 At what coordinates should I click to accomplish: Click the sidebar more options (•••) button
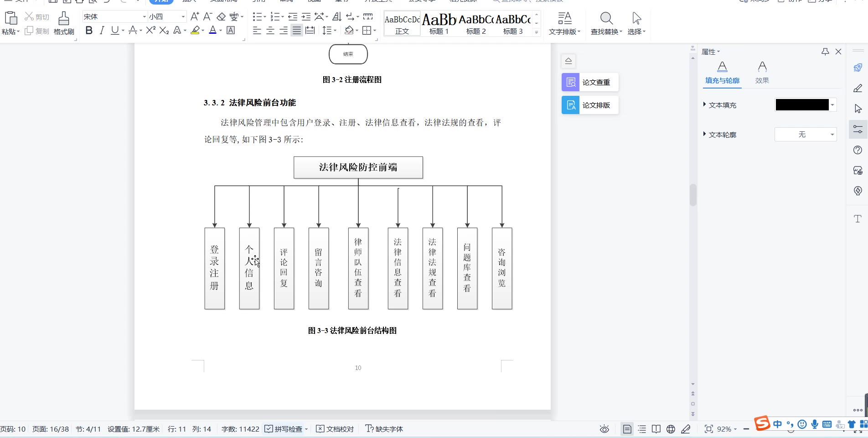pos(858,410)
